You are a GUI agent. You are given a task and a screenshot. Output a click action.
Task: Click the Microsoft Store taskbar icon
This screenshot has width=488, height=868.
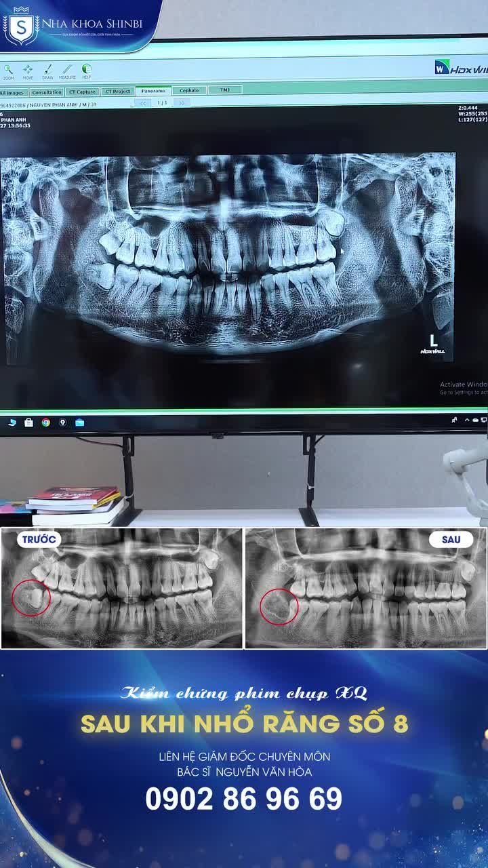click(28, 422)
